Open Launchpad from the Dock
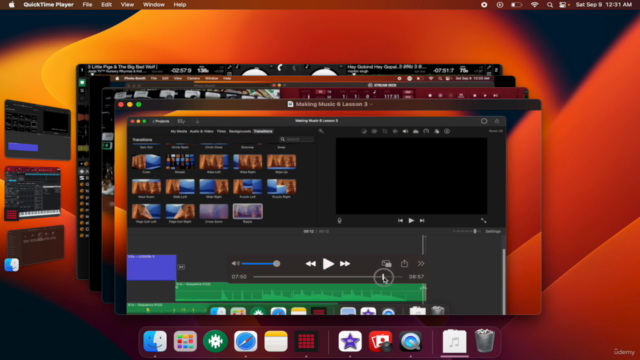This screenshot has width=640, height=360. pos(185,341)
